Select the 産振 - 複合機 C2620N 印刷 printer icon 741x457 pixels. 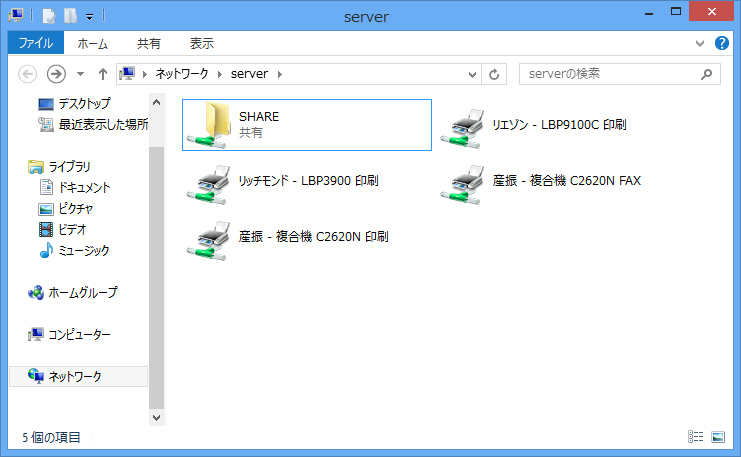pyautogui.click(x=208, y=240)
